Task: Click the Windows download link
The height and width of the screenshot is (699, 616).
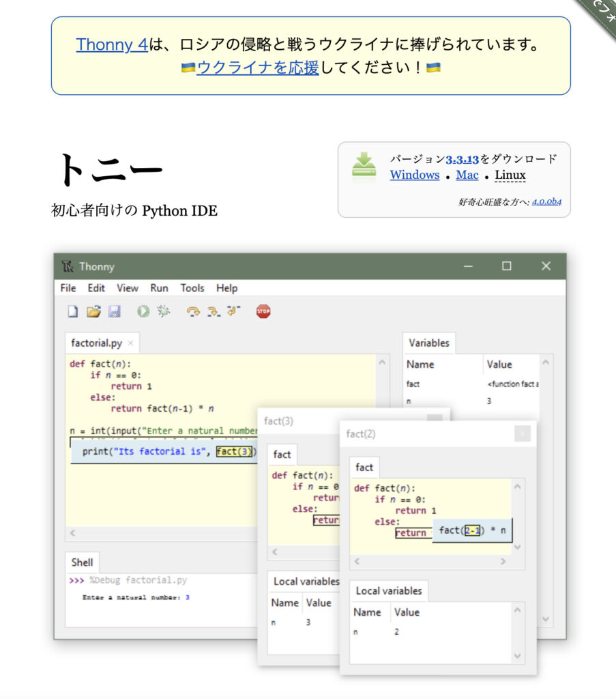Action: pos(415,175)
